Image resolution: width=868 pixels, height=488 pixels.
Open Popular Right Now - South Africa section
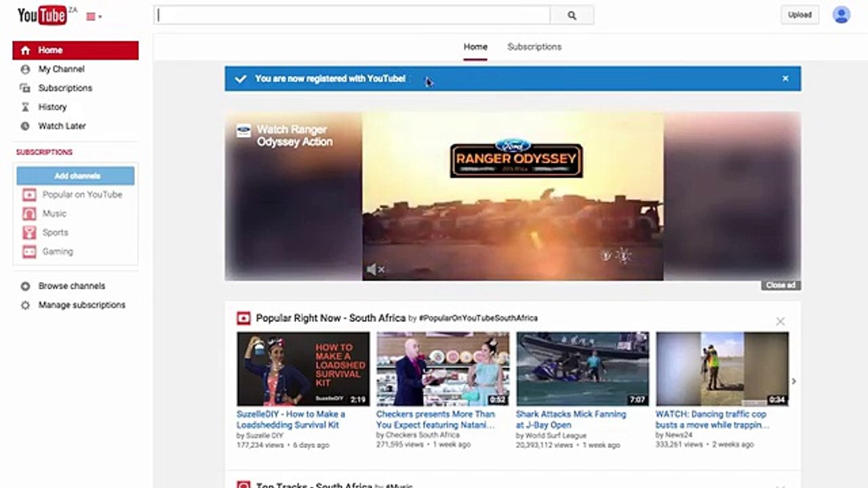coord(330,318)
